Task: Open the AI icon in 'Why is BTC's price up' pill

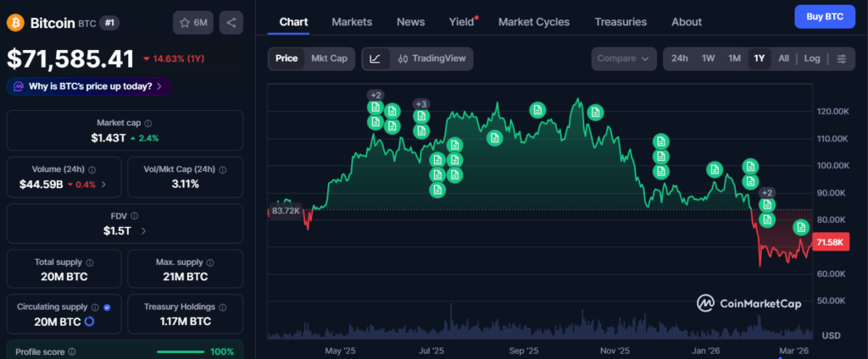Action: click(x=19, y=86)
